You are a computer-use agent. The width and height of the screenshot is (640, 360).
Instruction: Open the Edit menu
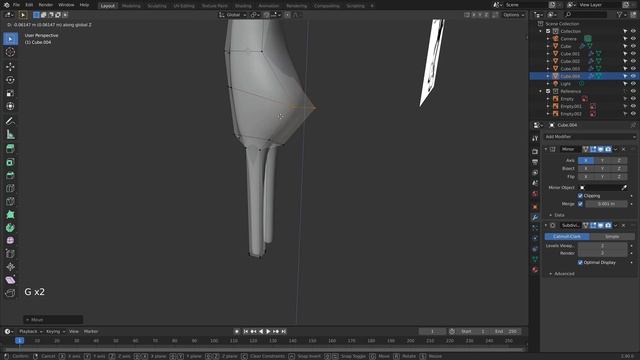[x=29, y=5]
